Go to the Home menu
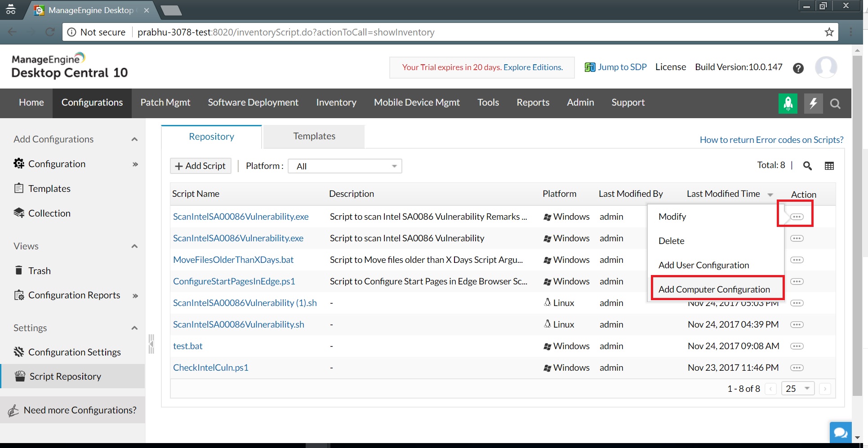The height and width of the screenshot is (448, 868). (31, 102)
